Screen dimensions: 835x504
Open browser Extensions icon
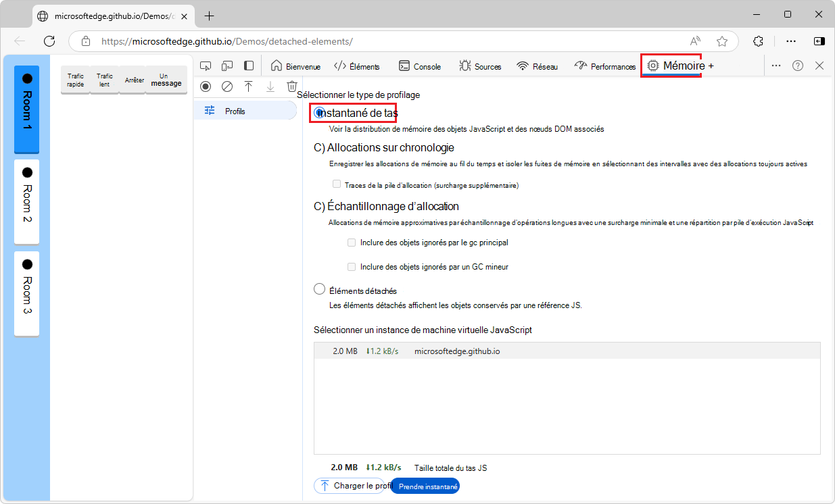tap(759, 41)
